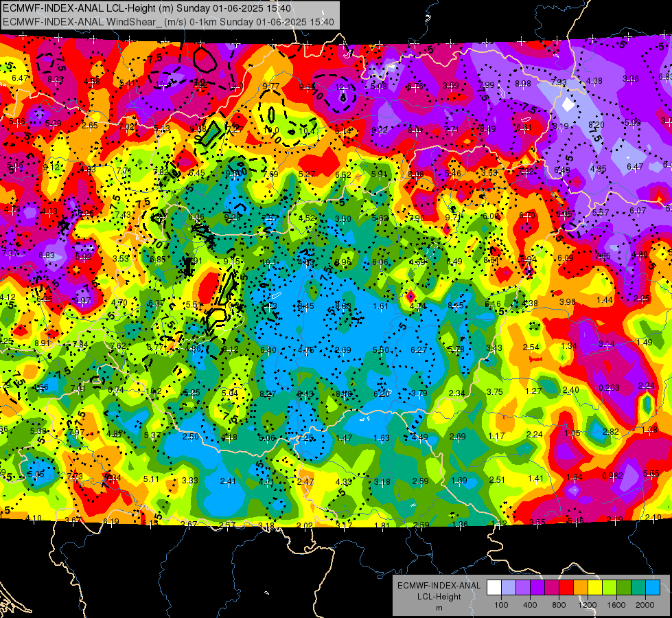Screen dimensions: 672x618
Task: Click the grid value '3.33'
Action: [190, 481]
